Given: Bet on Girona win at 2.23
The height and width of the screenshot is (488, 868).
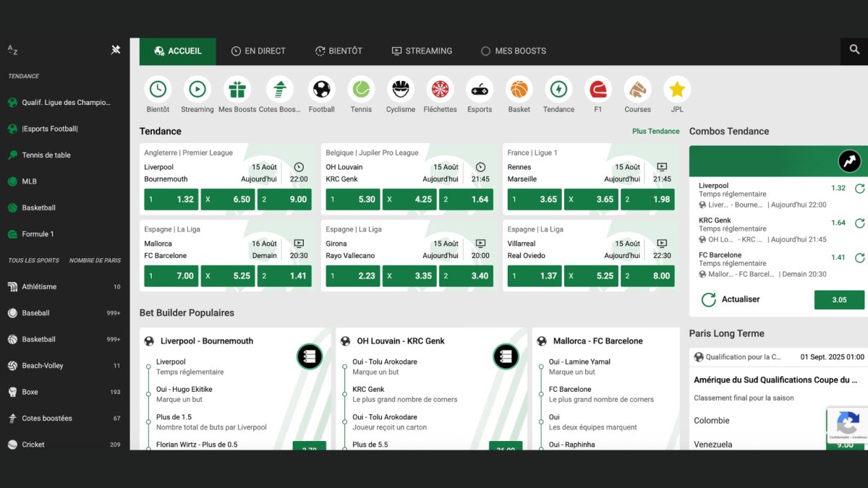Looking at the screenshot, I should [353, 276].
